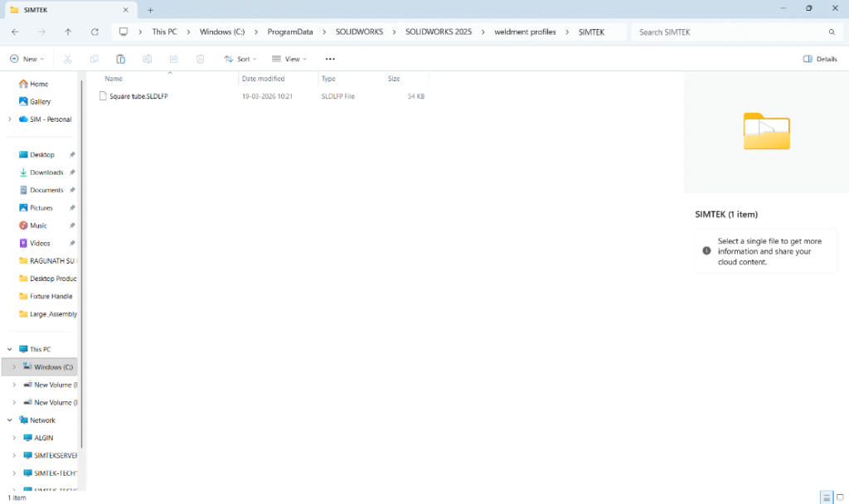Image resolution: width=849 pixels, height=504 pixels.
Task: Open a new tab with plus button
Action: (x=150, y=10)
